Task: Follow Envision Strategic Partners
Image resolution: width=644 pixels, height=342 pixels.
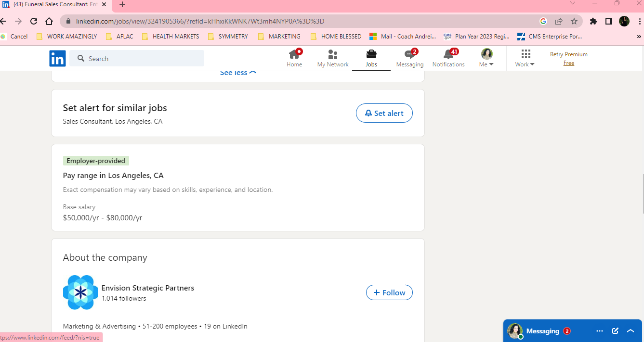Action: coord(389,292)
